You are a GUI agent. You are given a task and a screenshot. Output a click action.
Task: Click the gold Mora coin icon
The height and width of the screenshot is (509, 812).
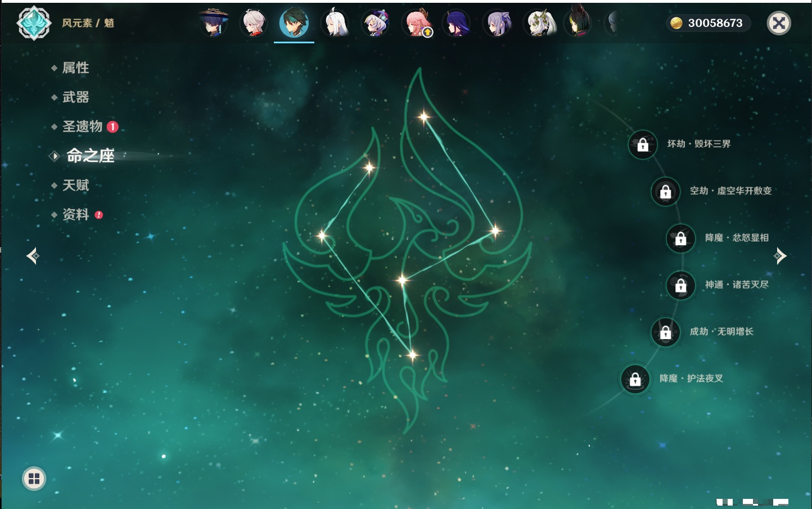(x=676, y=23)
